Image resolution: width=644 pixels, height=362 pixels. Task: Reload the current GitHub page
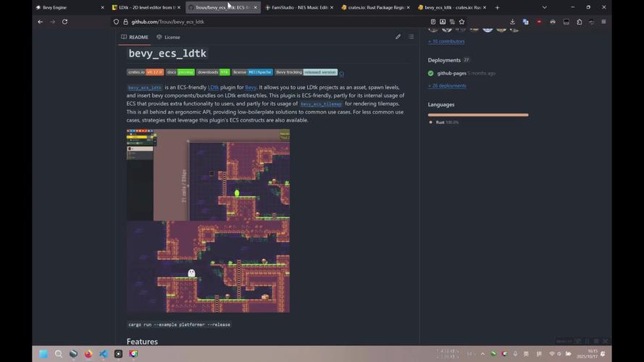click(x=64, y=22)
